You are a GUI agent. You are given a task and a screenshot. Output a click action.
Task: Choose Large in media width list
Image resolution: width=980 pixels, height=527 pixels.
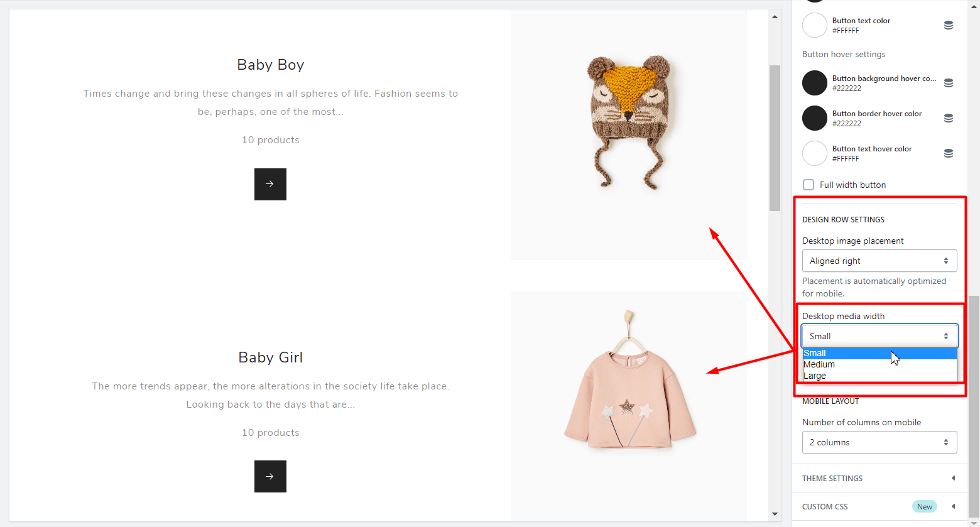coord(815,376)
